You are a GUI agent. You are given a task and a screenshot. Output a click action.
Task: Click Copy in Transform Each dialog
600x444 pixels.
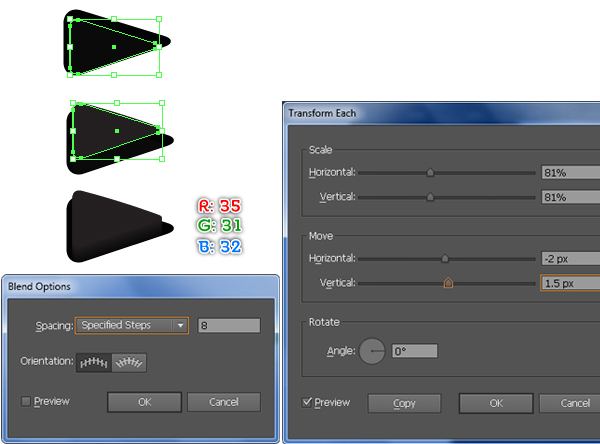(404, 403)
